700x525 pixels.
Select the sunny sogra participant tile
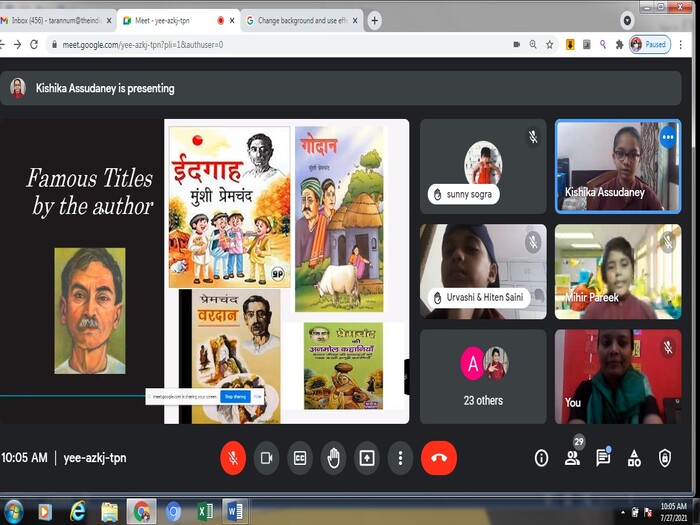point(483,166)
